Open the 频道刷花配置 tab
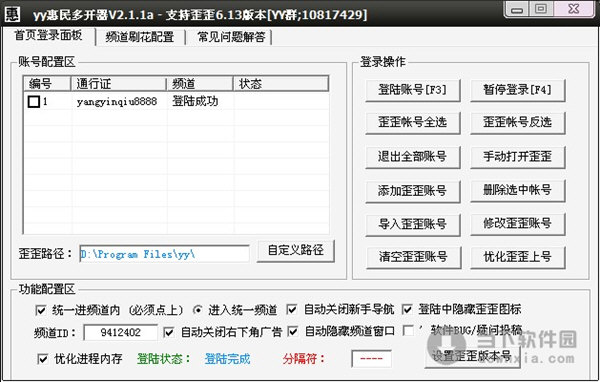600x382 pixels. click(140, 37)
